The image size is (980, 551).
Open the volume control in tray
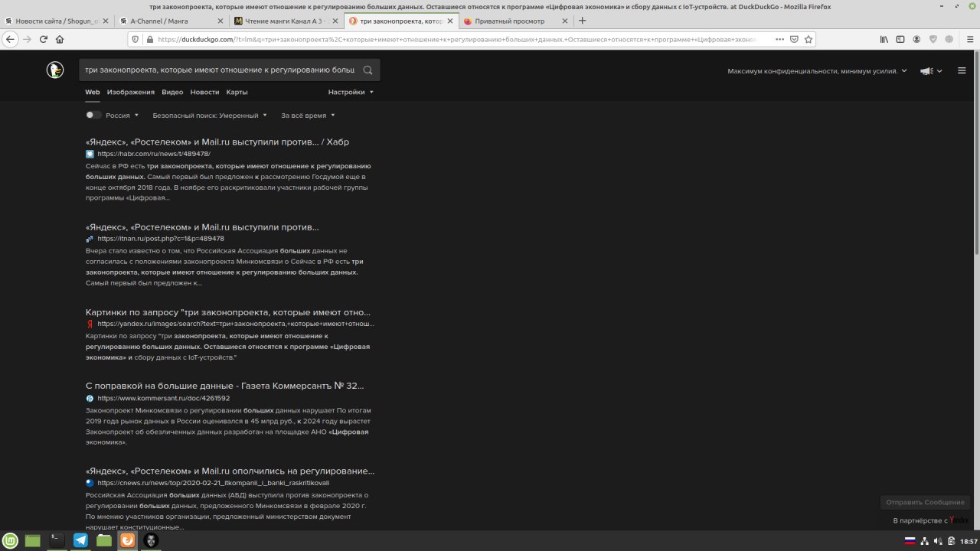[938, 541]
